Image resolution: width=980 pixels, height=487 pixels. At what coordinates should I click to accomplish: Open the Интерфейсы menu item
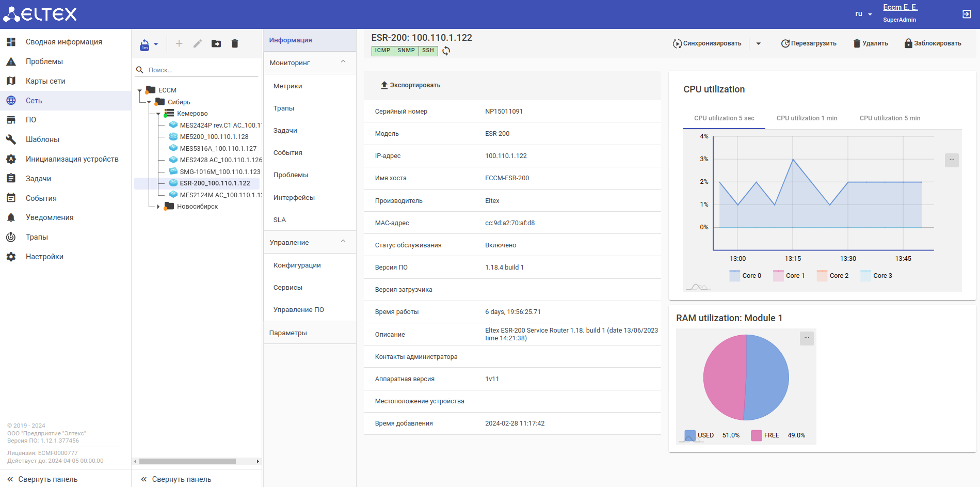point(310,198)
